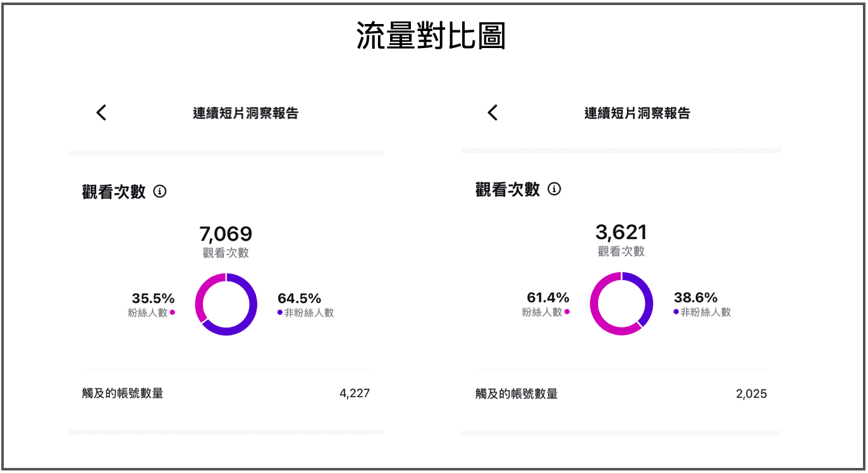Click purple dot beside 非粉絲人數 under 38.6%
Viewport: 868px width, 473px height.
[x=676, y=312]
